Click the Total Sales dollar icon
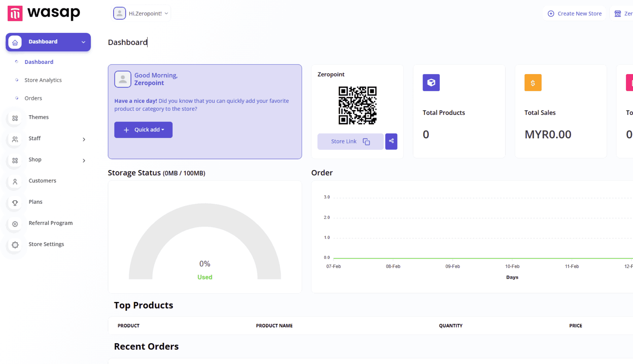633x364 pixels. 533,83
